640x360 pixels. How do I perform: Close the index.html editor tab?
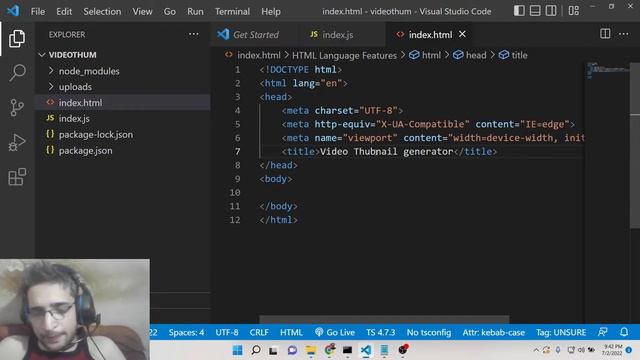[x=462, y=34]
